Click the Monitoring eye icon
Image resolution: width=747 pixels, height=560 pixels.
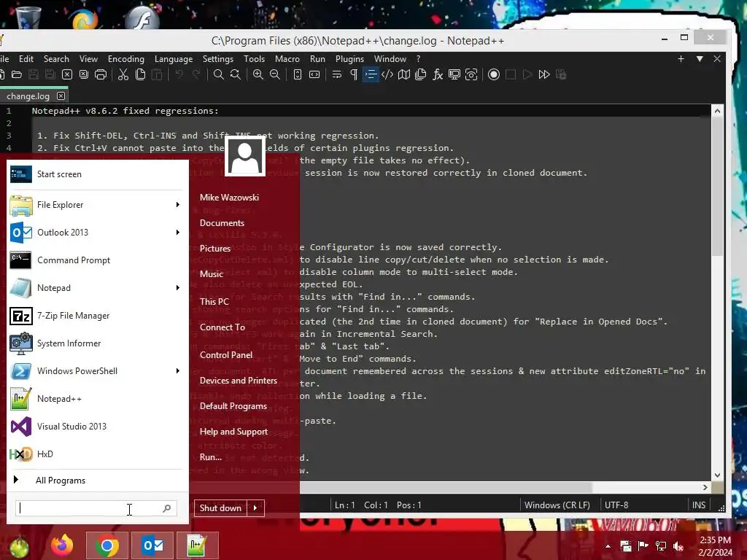tap(471, 75)
